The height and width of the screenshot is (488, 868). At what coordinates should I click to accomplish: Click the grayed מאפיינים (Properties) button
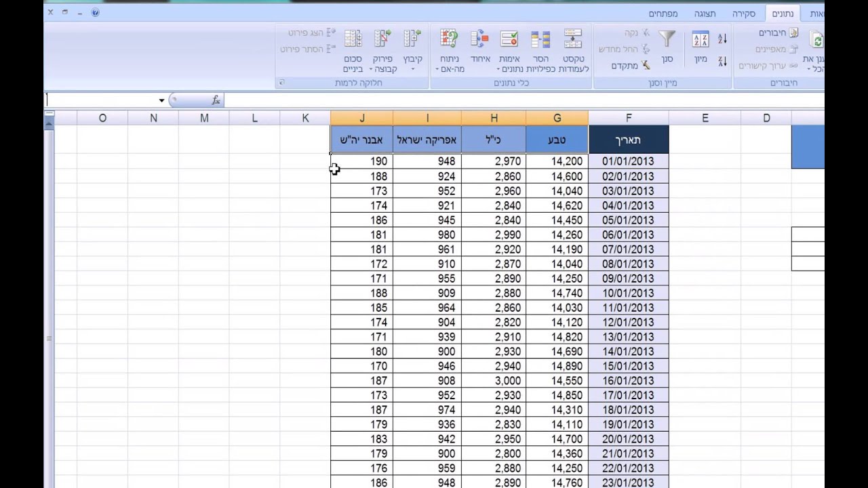pyautogui.click(x=777, y=49)
